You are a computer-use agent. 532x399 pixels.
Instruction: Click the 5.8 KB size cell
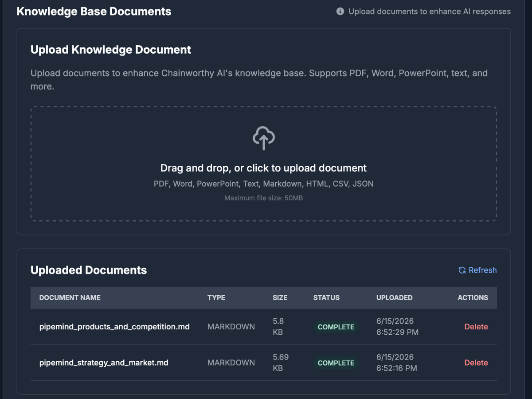pos(278,327)
